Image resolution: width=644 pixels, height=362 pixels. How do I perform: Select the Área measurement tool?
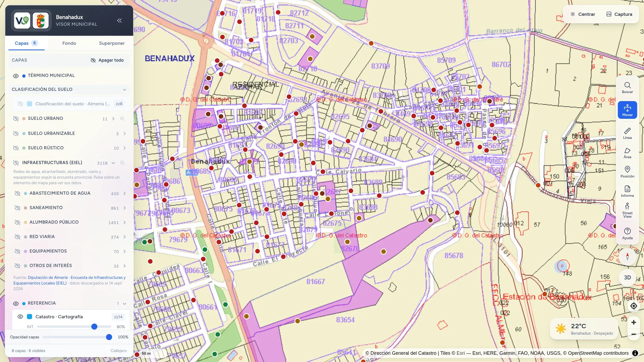[x=627, y=153]
